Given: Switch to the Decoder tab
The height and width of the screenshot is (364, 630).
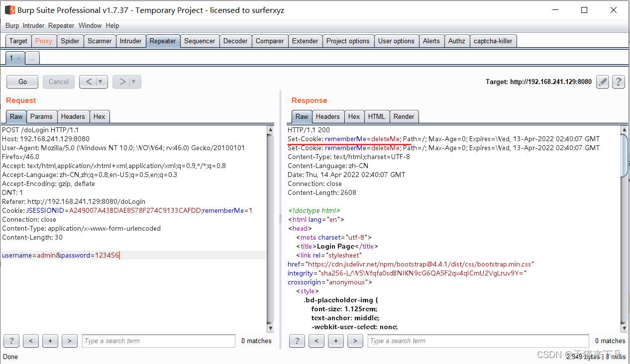Looking at the screenshot, I should click(235, 41).
